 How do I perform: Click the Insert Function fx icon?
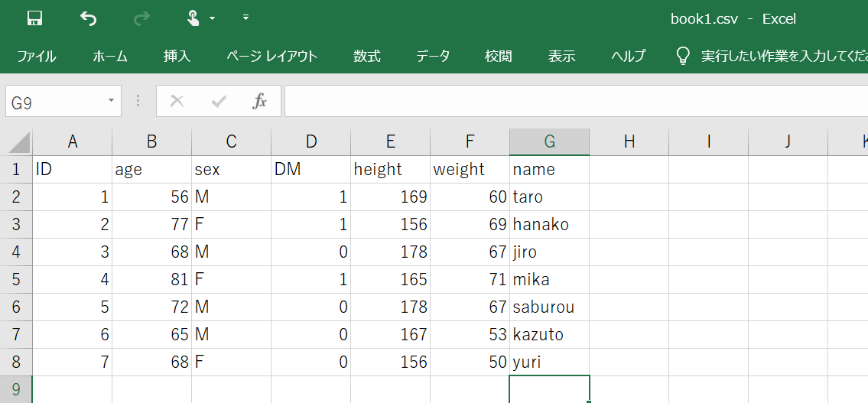click(259, 101)
